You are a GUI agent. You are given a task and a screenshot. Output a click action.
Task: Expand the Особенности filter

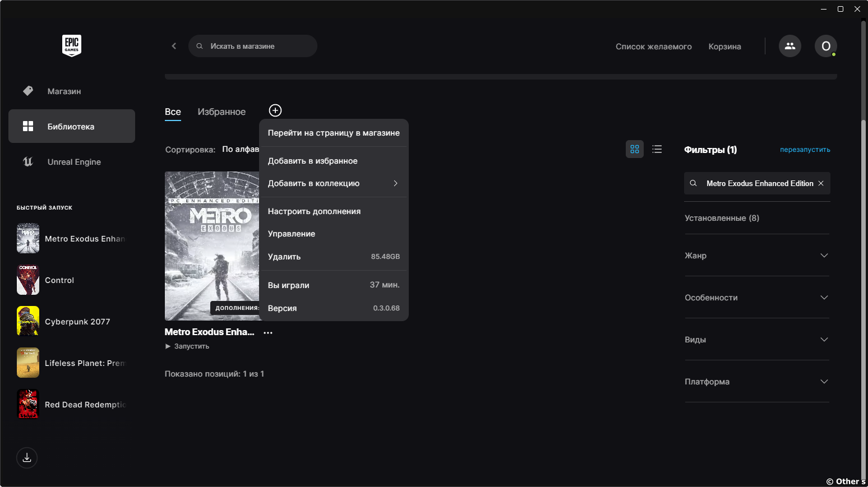point(757,298)
